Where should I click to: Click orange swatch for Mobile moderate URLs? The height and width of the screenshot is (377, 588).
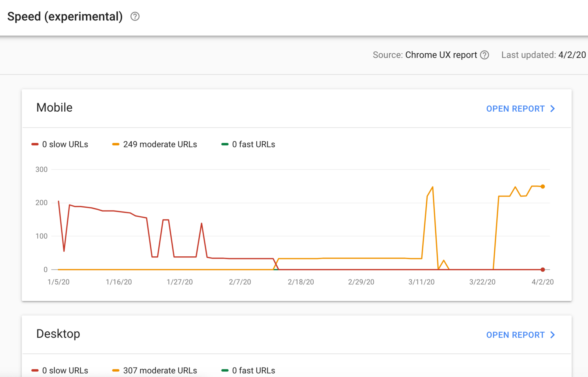(x=116, y=144)
